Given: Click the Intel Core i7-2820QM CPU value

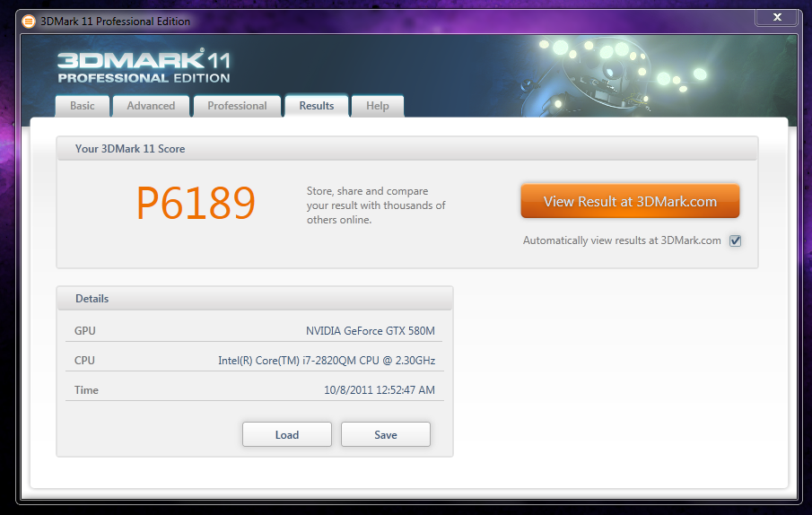Looking at the screenshot, I should [327, 361].
